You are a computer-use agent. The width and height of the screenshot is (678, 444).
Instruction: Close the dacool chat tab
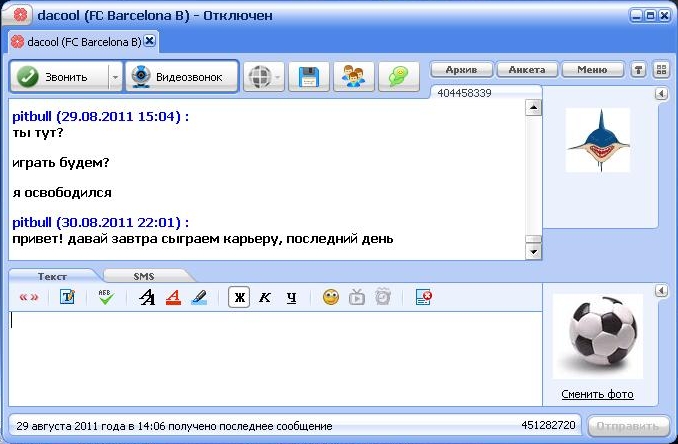(149, 41)
